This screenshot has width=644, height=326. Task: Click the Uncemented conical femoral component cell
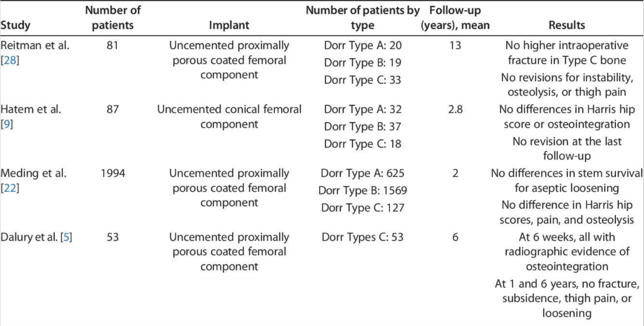click(x=229, y=117)
